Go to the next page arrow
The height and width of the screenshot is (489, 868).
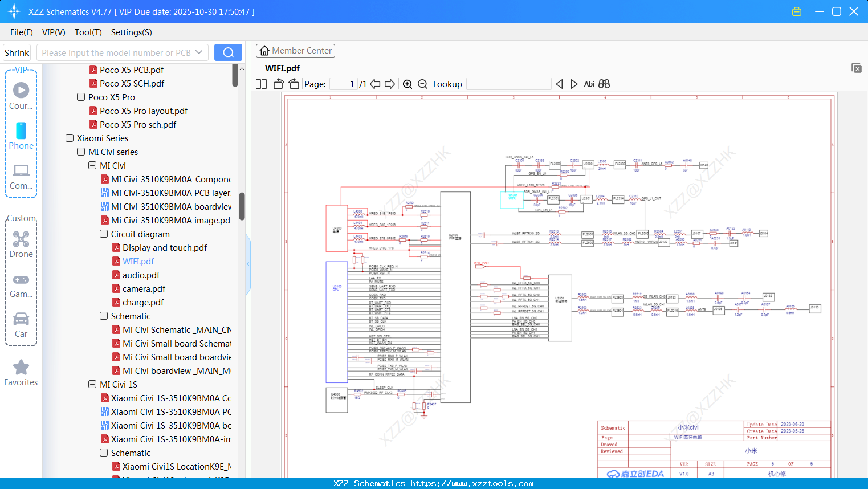(x=390, y=84)
